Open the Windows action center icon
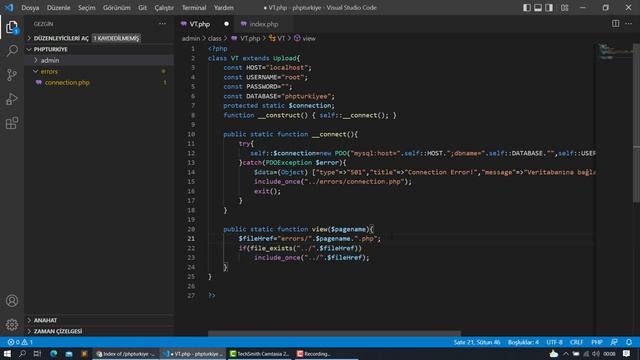640x360 pixels. [627, 354]
